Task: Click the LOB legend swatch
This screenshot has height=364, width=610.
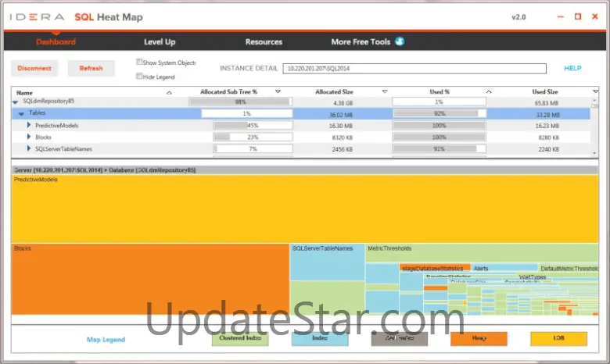Action: click(558, 339)
